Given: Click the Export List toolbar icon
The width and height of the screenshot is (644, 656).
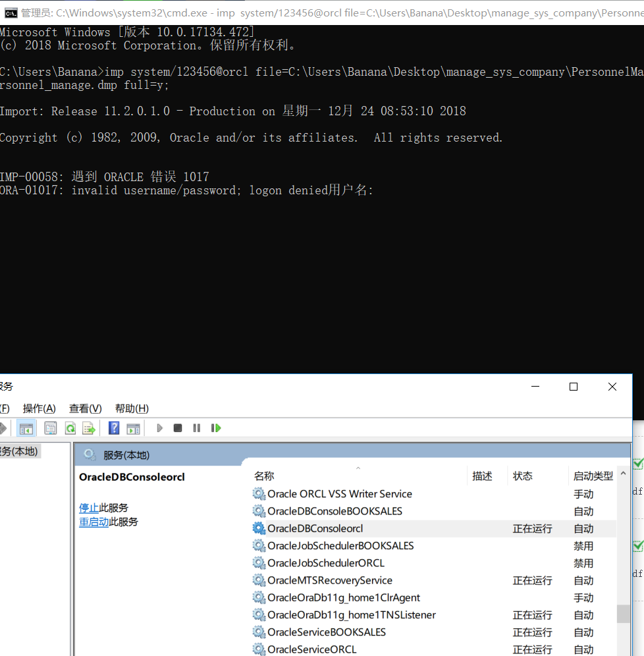Looking at the screenshot, I should click(x=89, y=428).
